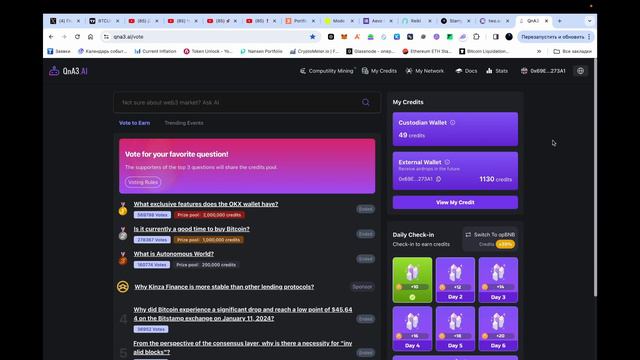640x360 pixels.
Task: Click the Custodian Wallet info icon
Action: pos(452,122)
